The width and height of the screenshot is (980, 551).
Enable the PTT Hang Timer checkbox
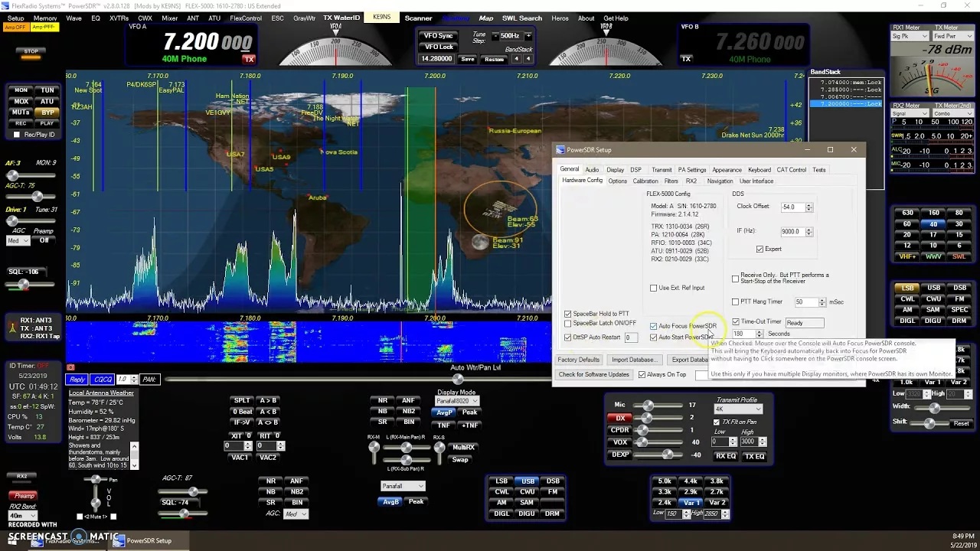735,302
